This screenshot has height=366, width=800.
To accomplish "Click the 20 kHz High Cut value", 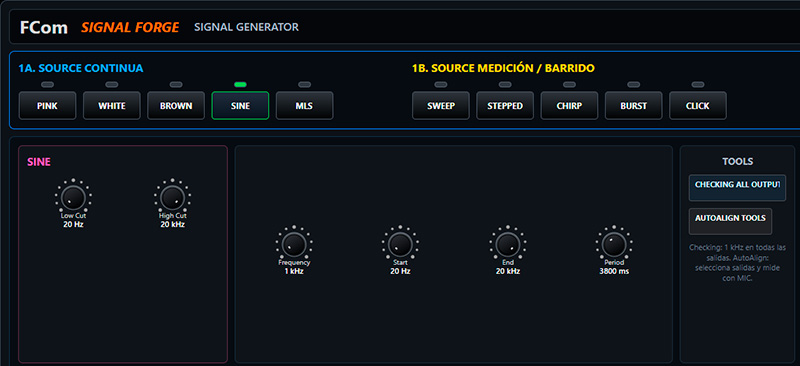I will pyautogui.click(x=172, y=224).
